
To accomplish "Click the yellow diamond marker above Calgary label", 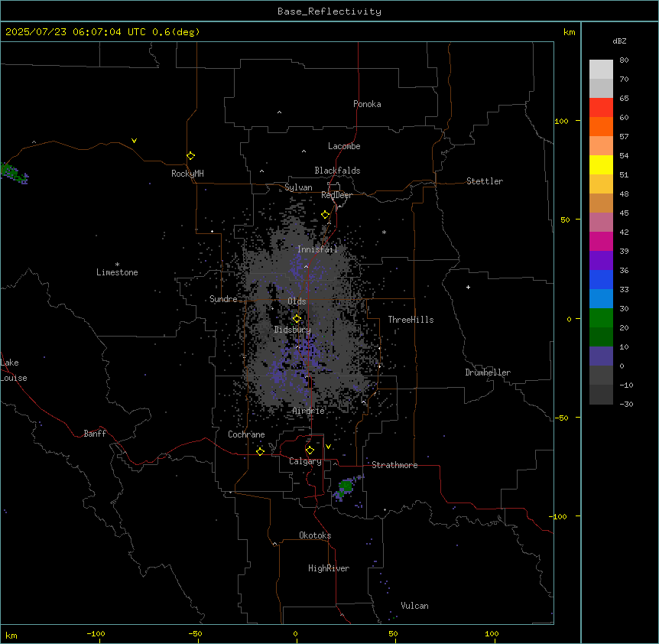I will 310,450.
